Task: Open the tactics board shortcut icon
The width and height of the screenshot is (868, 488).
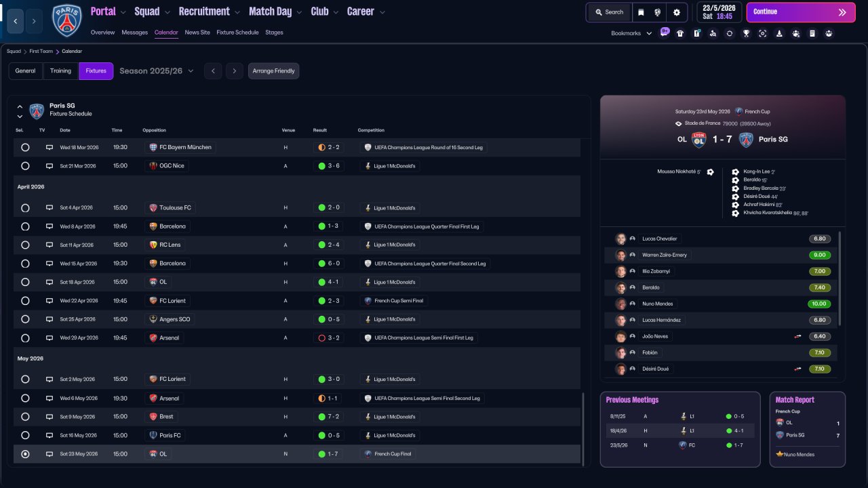Action: pyautogui.click(x=696, y=33)
